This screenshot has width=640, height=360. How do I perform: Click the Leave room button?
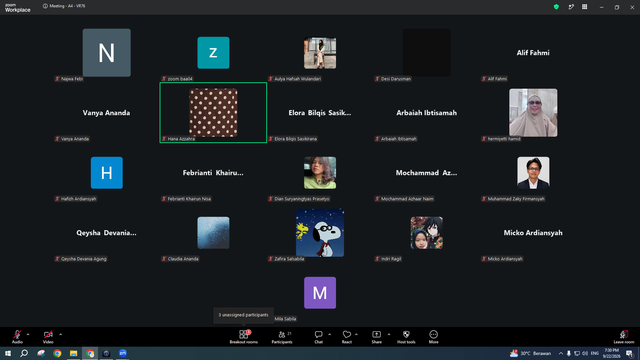pos(624,337)
